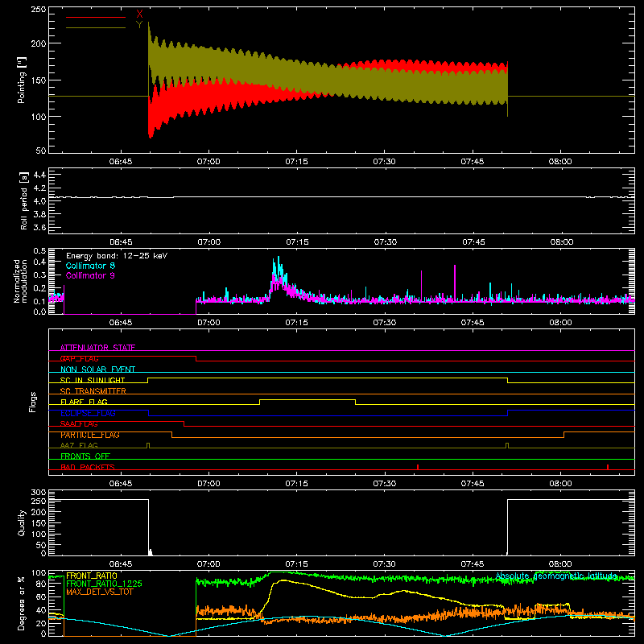Click the ECLIPSE_FLAG label
Screen dimensions: 644x644
tap(88, 413)
